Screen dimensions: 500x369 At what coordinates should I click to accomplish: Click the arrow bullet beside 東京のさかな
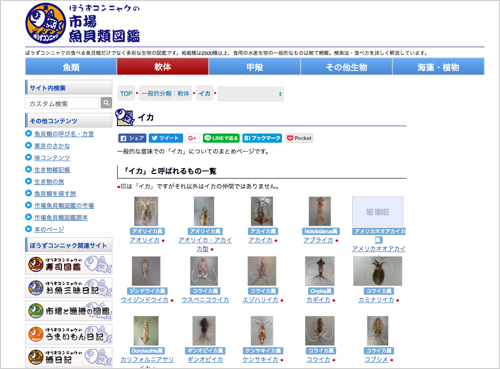(29, 145)
